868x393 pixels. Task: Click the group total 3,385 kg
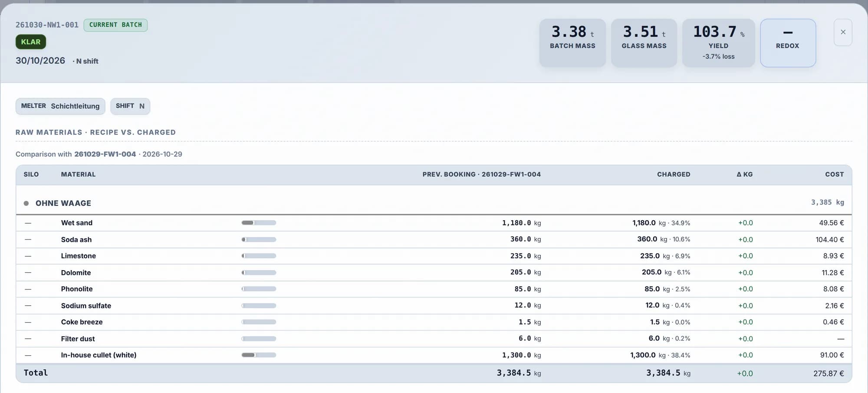(x=828, y=202)
